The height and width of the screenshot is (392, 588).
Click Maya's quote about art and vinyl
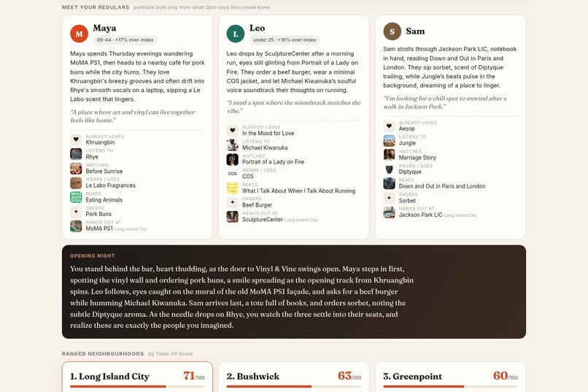133,116
